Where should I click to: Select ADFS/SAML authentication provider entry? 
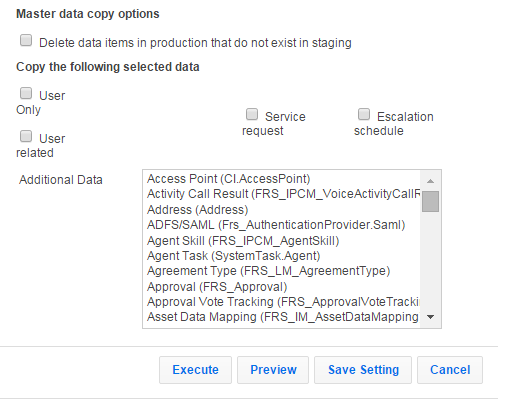pos(282,225)
